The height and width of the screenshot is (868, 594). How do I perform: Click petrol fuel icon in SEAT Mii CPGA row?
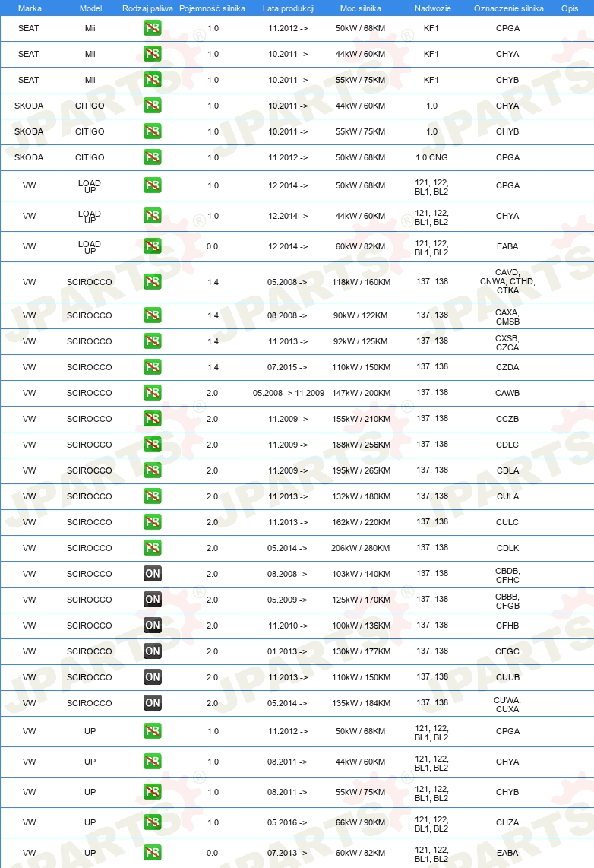(152, 27)
